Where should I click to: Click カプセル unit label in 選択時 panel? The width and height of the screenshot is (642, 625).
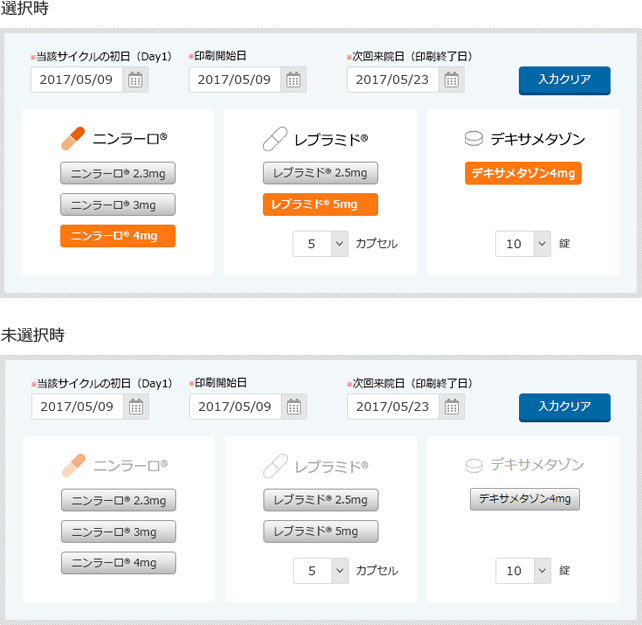377,244
